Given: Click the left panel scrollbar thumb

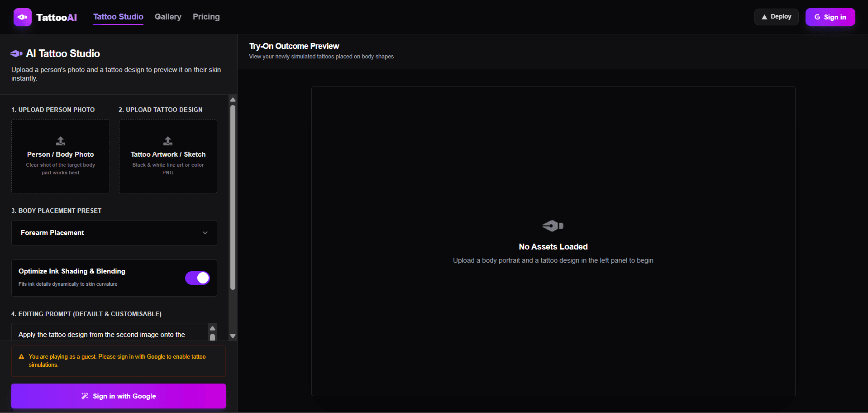Looking at the screenshot, I should [x=233, y=197].
